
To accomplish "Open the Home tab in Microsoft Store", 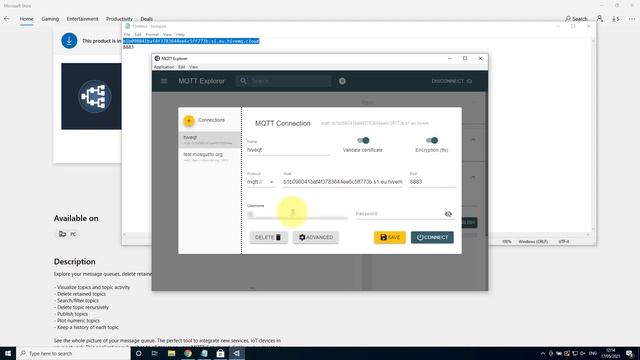I will [27, 19].
